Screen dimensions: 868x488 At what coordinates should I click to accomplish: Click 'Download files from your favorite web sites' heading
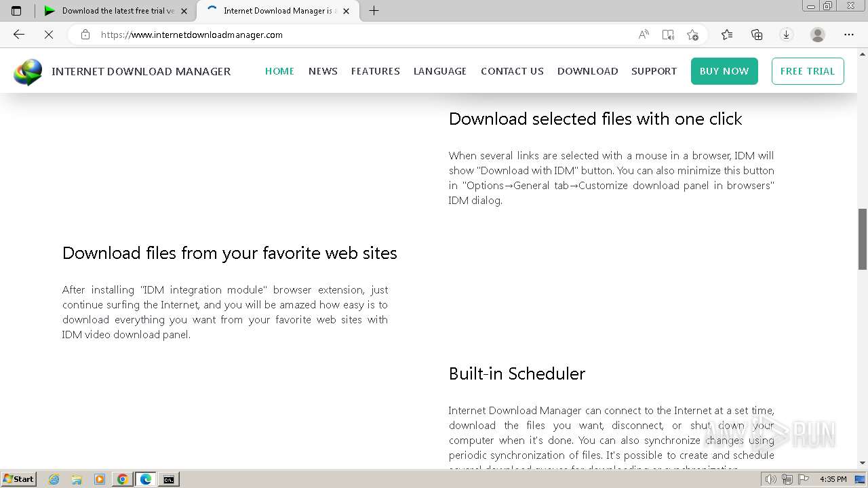(x=230, y=253)
